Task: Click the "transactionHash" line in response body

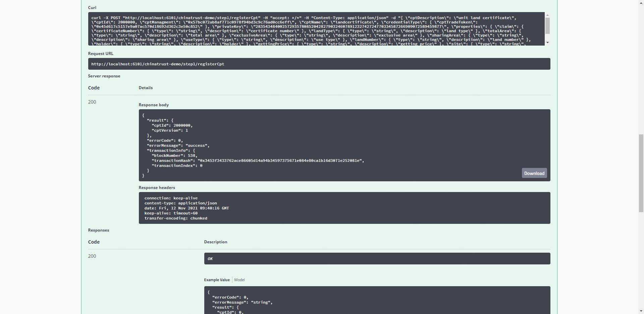Action: pos(258,161)
